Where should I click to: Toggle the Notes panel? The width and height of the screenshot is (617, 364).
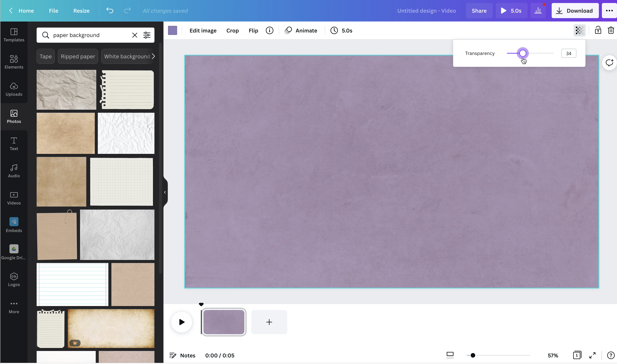(182, 355)
